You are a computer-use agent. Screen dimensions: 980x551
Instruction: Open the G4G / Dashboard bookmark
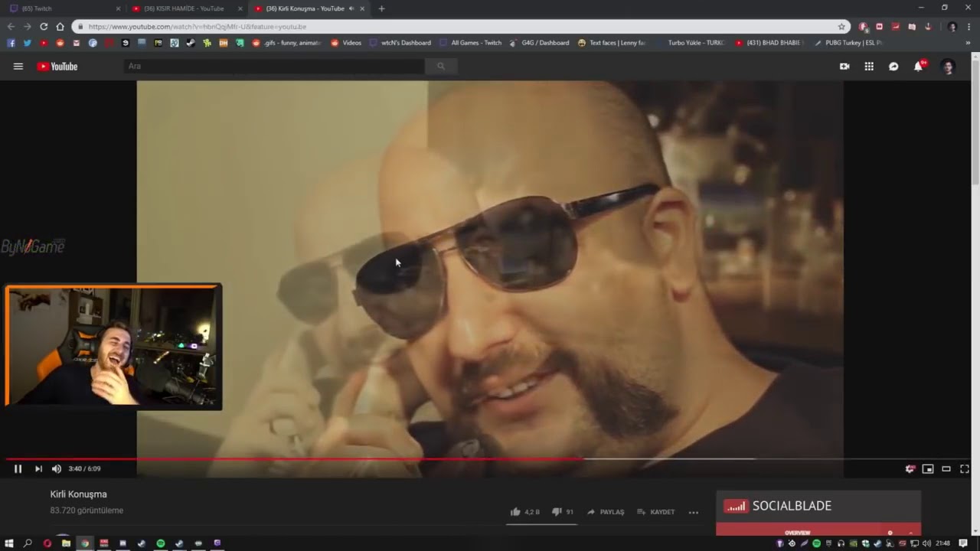[x=539, y=43]
